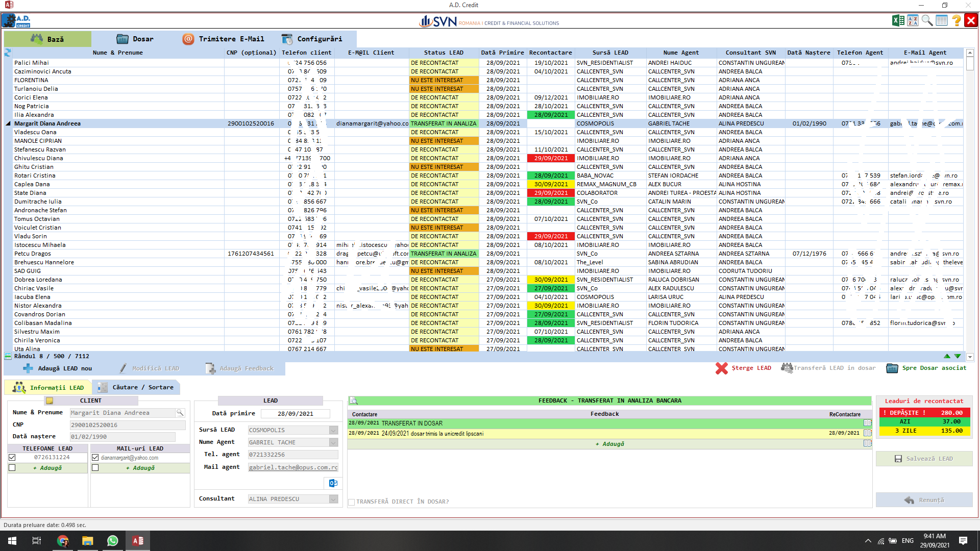980x551 pixels.
Task: Expand the Sursa LEAD dropdown
Action: pos(333,430)
